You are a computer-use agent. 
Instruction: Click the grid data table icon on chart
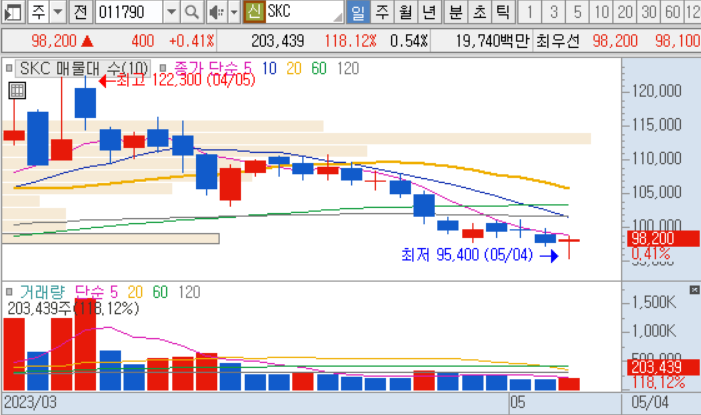point(17,91)
